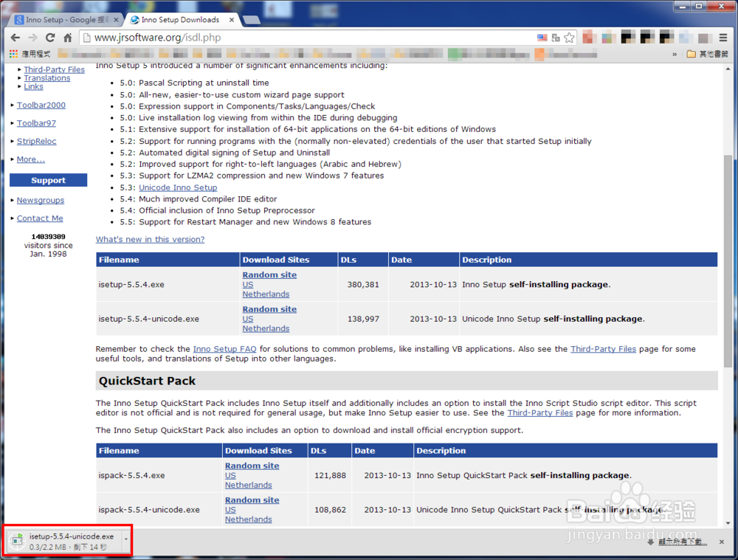Reload the page with the refresh icon

pos(50,38)
